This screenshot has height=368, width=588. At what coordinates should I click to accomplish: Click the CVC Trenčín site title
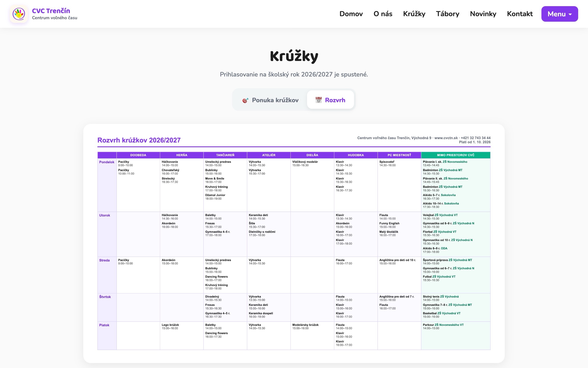(x=51, y=11)
